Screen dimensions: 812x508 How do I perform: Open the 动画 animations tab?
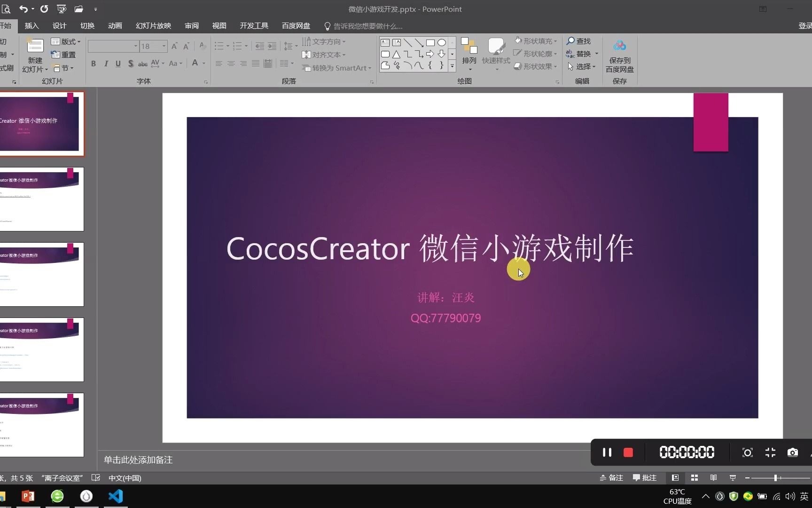pos(115,26)
